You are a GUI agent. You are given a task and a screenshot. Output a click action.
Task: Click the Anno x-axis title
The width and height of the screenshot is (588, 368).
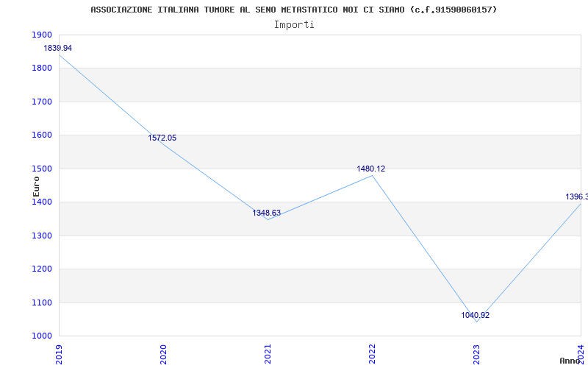click(570, 361)
